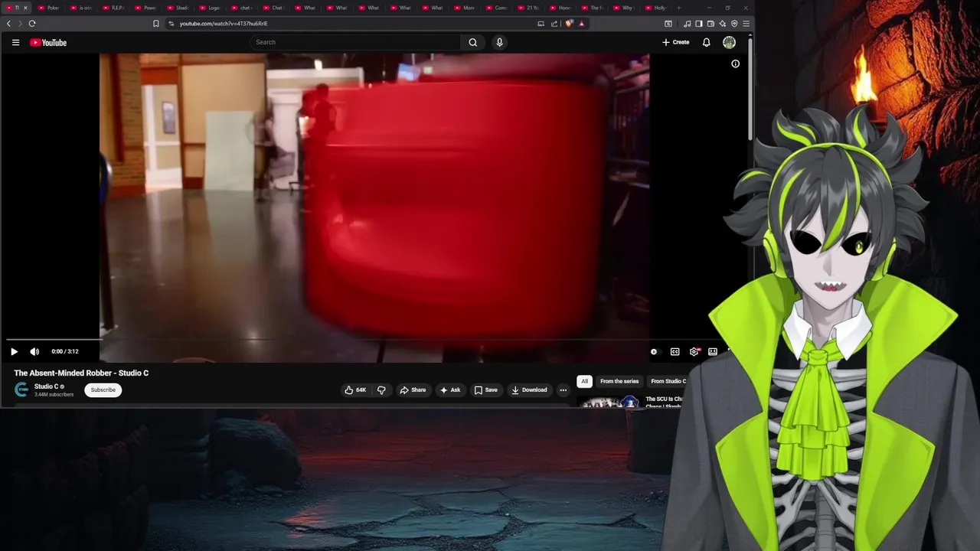This screenshot has width=980, height=551.
Task: Click the title 'The Absent-Minded Robber - Studio C'
Action: [x=81, y=373]
